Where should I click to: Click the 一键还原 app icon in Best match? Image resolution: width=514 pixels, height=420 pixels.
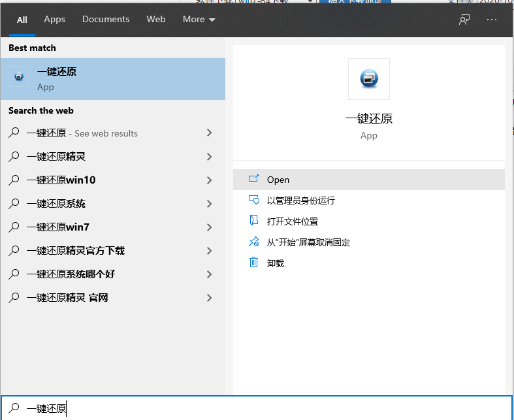(x=19, y=76)
